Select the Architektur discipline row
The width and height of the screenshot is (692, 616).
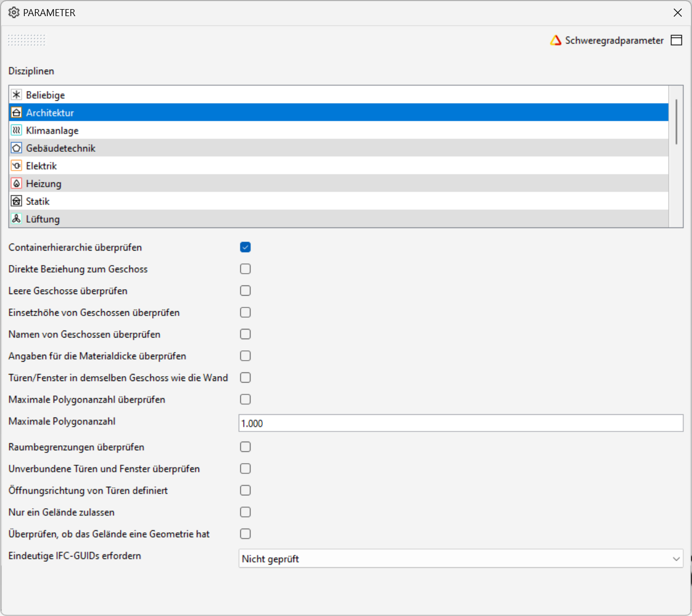click(339, 113)
